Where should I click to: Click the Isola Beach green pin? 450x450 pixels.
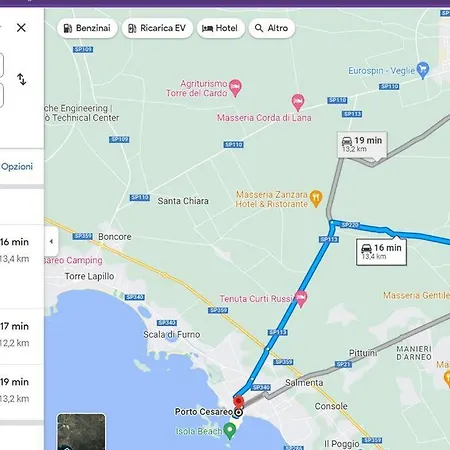tap(229, 430)
